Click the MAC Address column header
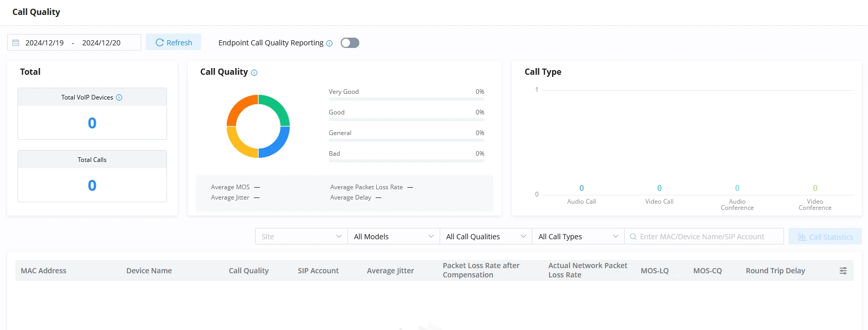 coord(43,271)
